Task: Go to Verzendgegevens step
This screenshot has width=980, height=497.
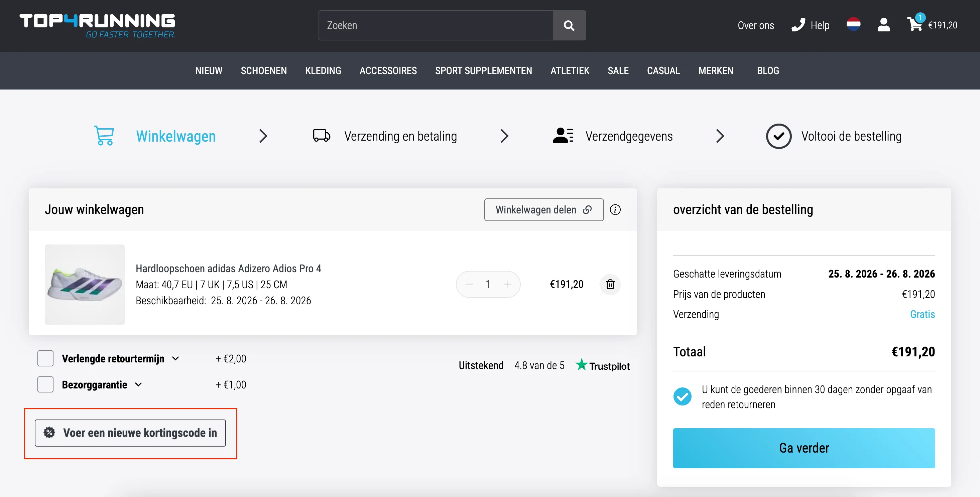Action: pyautogui.click(x=629, y=136)
